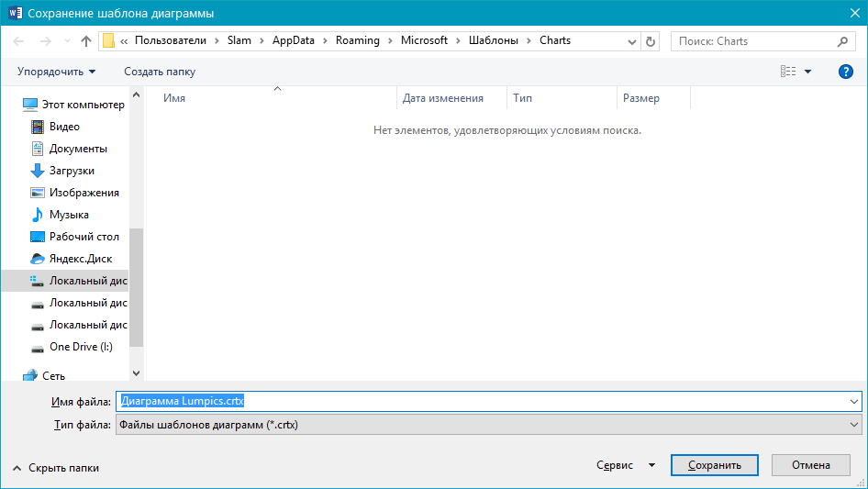
Task: Click the Back navigation arrow
Action: (19, 41)
